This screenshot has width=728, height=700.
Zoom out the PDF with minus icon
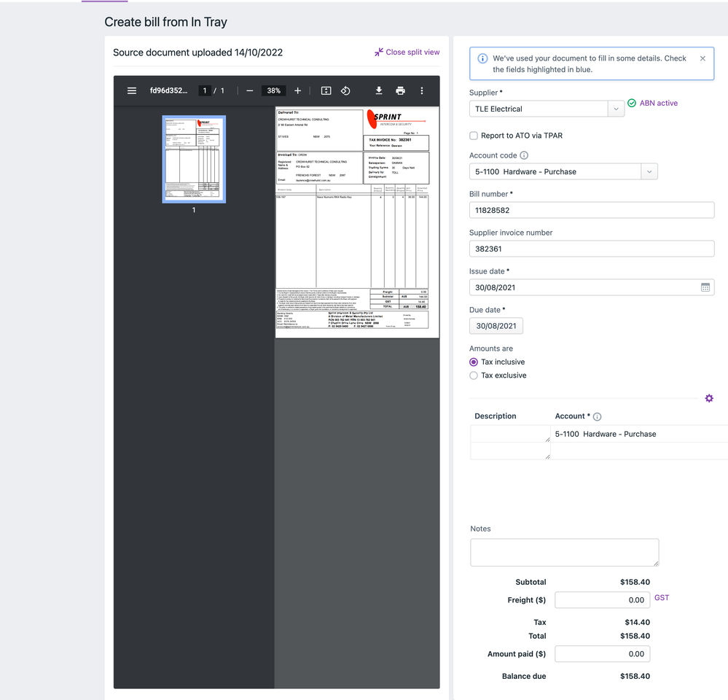pos(249,91)
